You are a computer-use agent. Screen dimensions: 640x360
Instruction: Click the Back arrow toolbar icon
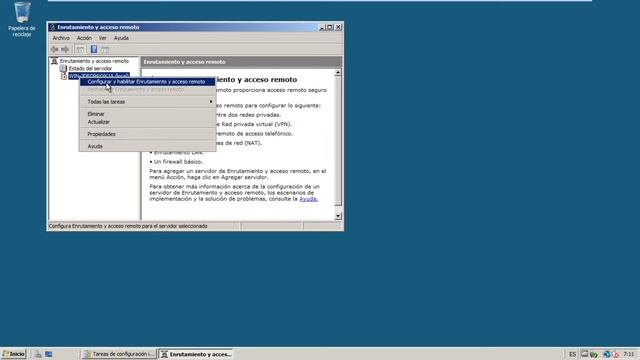coord(54,49)
